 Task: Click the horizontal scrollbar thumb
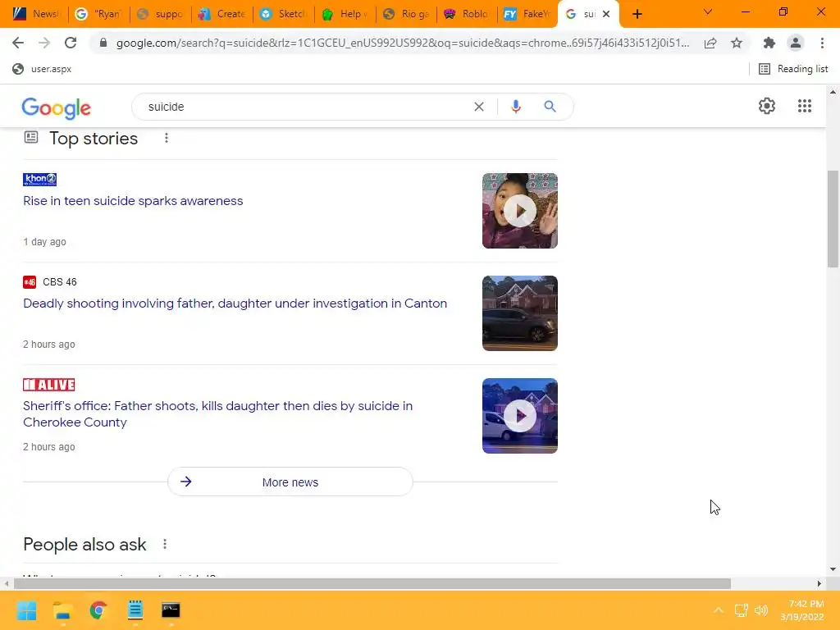(x=372, y=583)
